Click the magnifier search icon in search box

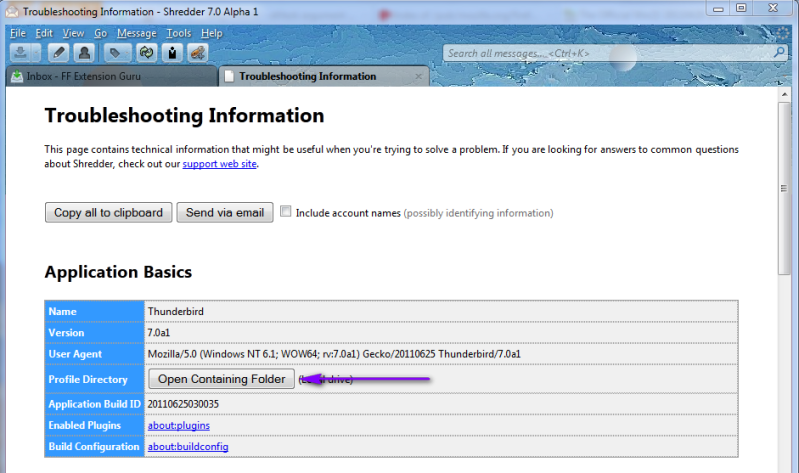779,52
